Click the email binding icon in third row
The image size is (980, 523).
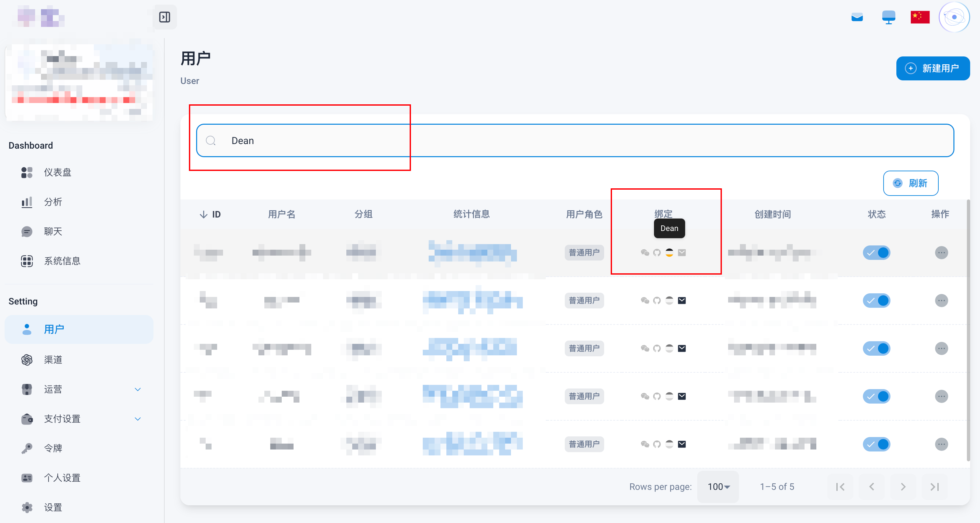[682, 348]
